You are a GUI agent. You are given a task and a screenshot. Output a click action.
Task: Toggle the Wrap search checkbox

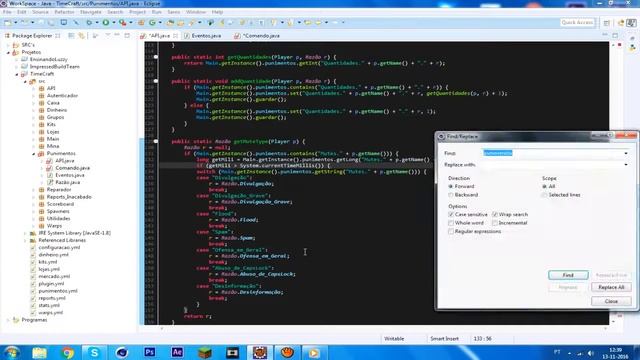495,214
